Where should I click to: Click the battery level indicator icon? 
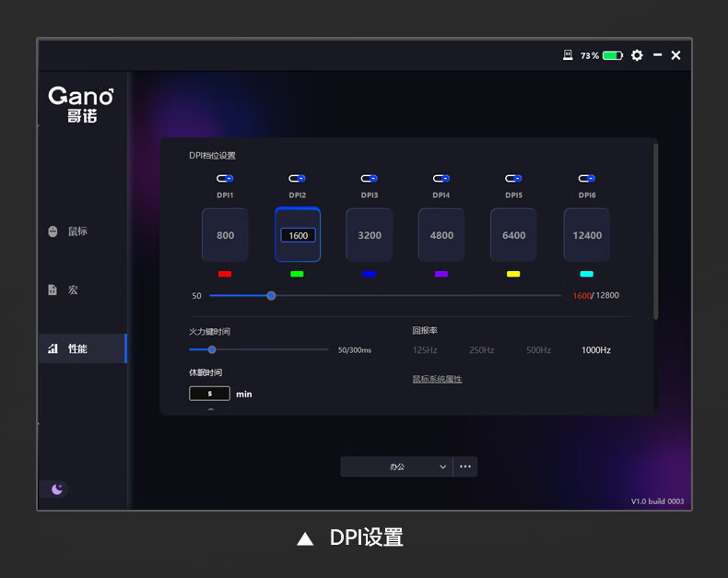pyautogui.click(x=613, y=55)
